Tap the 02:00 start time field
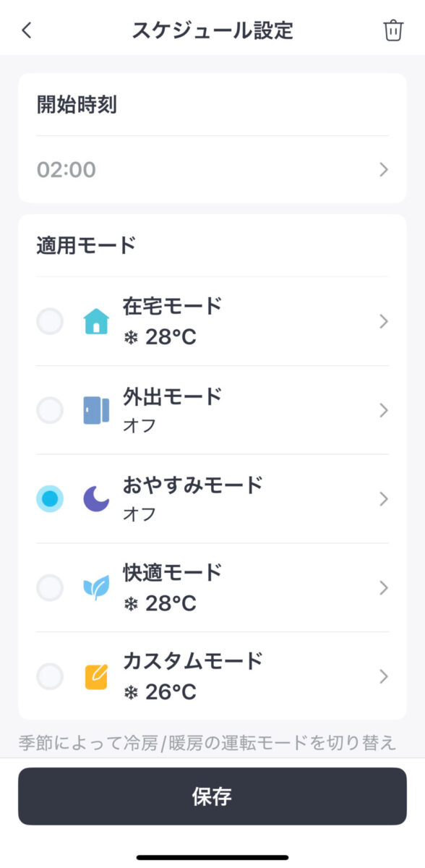 [x=212, y=170]
